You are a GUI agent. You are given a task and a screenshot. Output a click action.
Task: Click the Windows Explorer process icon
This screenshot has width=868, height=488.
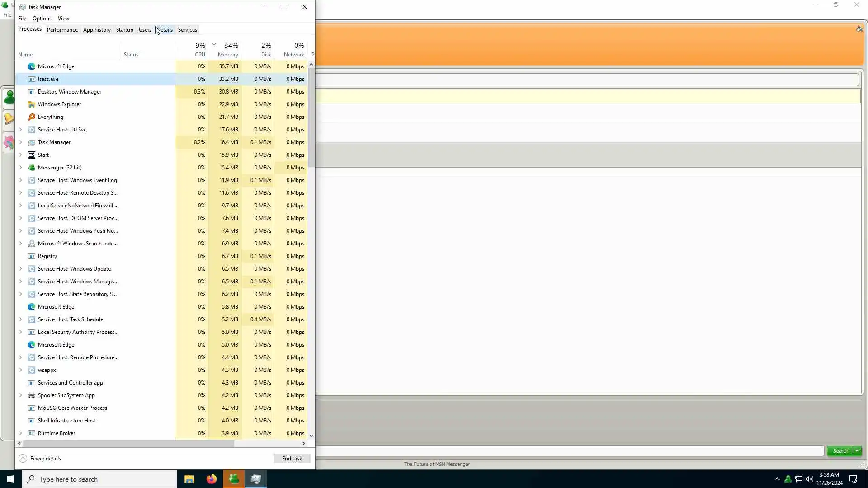click(x=32, y=104)
